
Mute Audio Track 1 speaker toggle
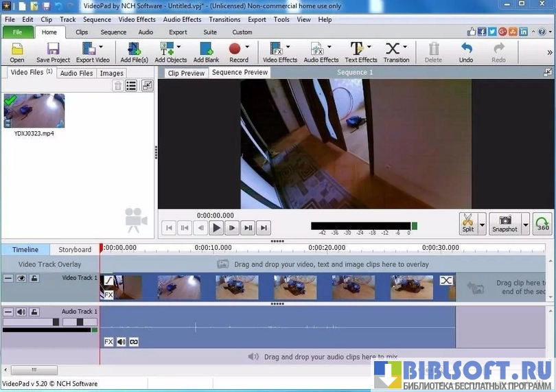21,312
